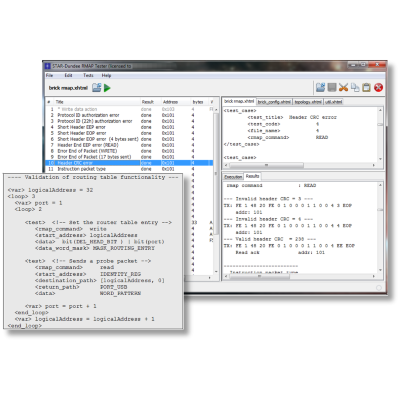Image resolution: width=400 pixels, height=400 pixels.
Task: Click the RMAP Tester title bar app icon
Action: (48, 66)
